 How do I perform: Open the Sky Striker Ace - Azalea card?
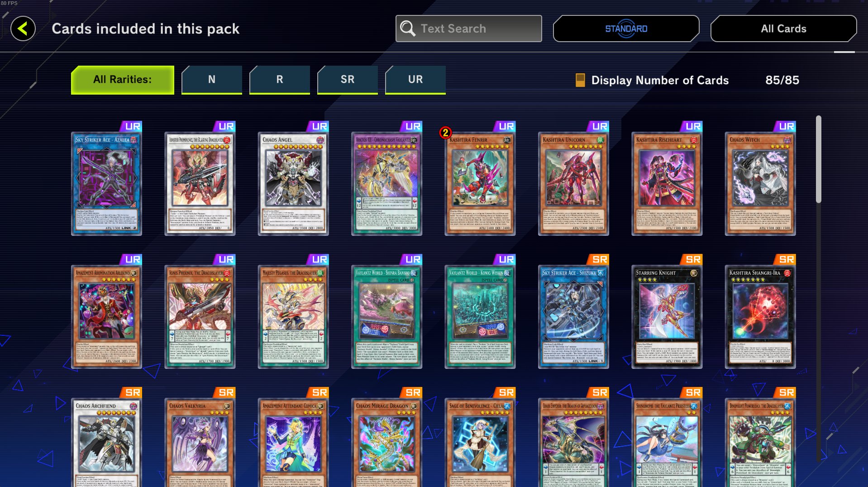(106, 183)
